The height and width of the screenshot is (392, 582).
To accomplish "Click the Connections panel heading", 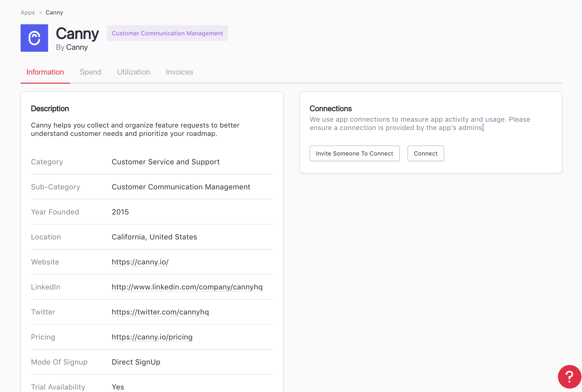I will click(x=330, y=108).
